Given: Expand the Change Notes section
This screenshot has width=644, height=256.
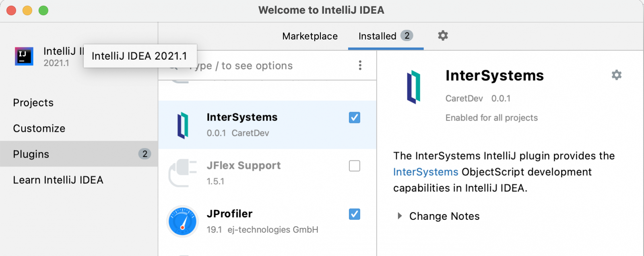Looking at the screenshot, I should click(400, 216).
